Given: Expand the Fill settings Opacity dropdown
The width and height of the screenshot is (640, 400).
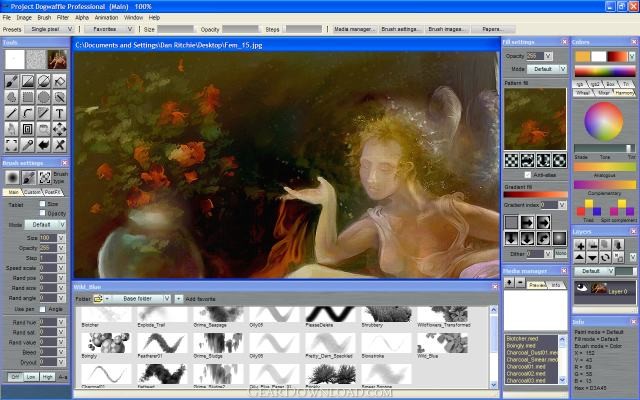Looking at the screenshot, I should click(548, 56).
